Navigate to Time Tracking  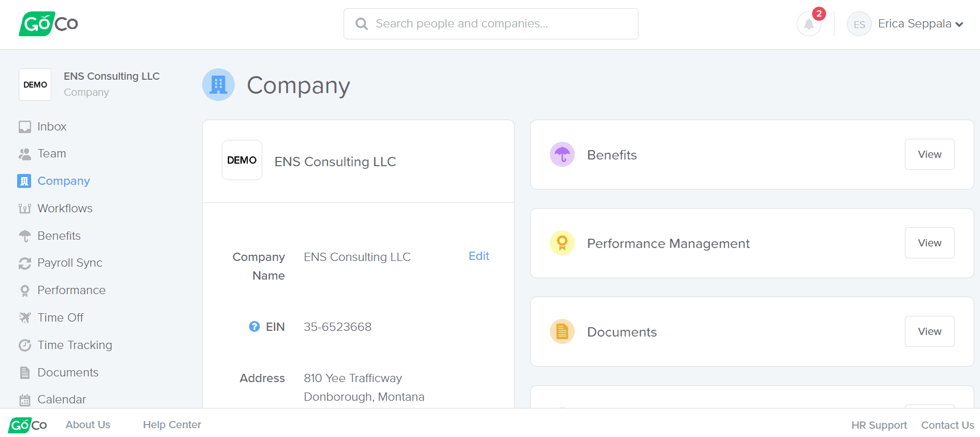pyautogui.click(x=75, y=345)
